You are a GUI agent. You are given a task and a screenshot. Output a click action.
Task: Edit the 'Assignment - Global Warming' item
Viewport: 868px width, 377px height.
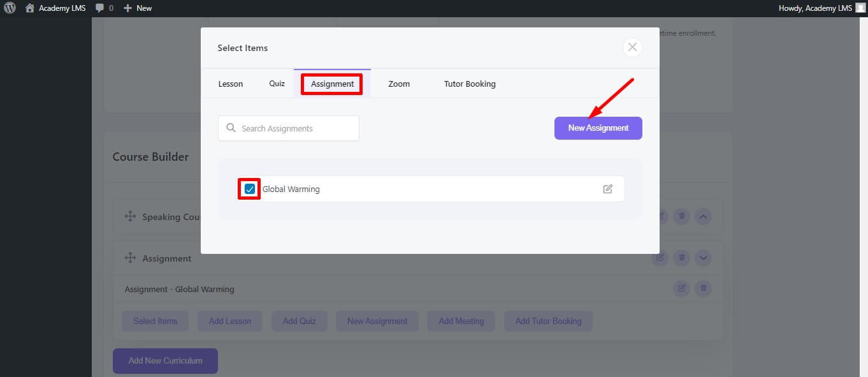coord(681,288)
